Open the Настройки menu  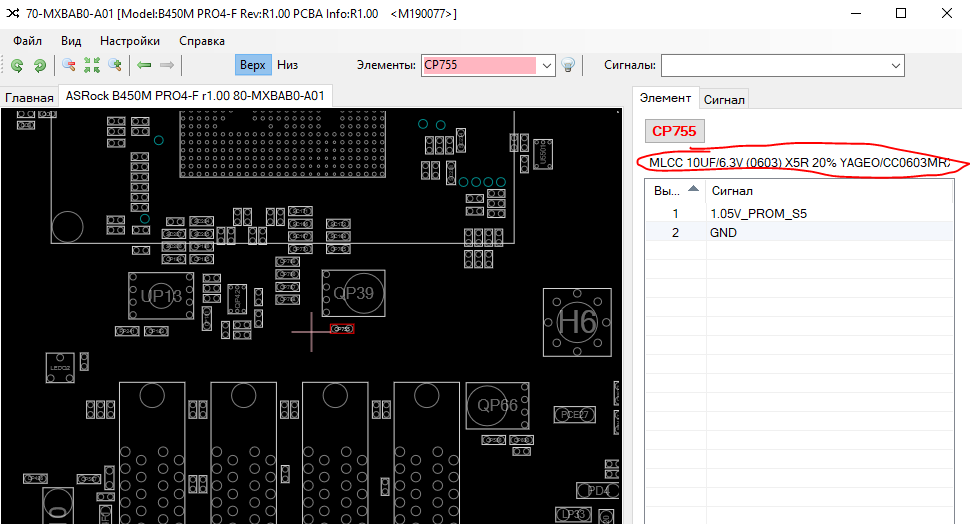[x=130, y=41]
